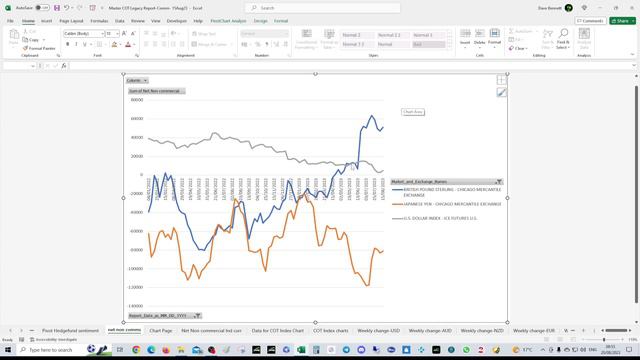Expand the formula bar chevron
The image size is (640, 360).
(x=634, y=66)
